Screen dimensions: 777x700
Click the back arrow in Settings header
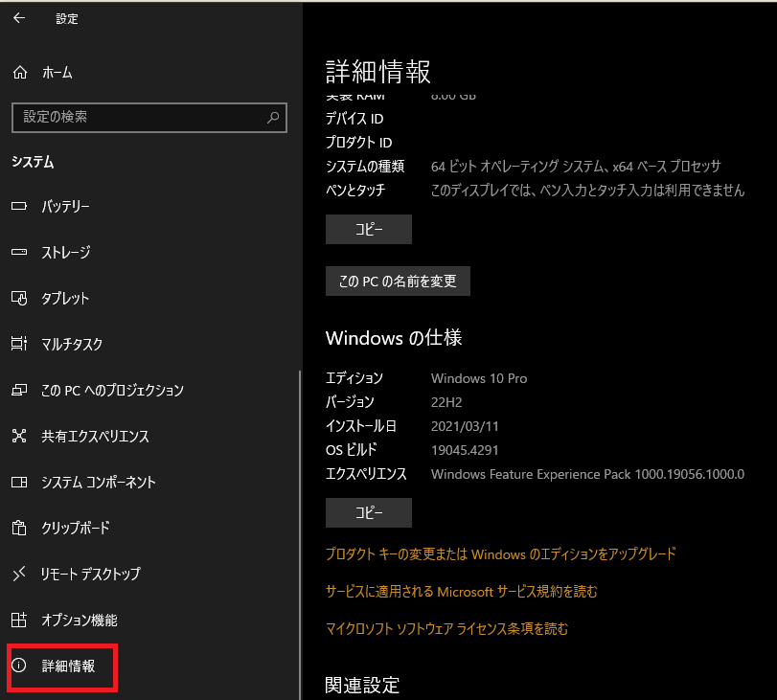[19, 18]
